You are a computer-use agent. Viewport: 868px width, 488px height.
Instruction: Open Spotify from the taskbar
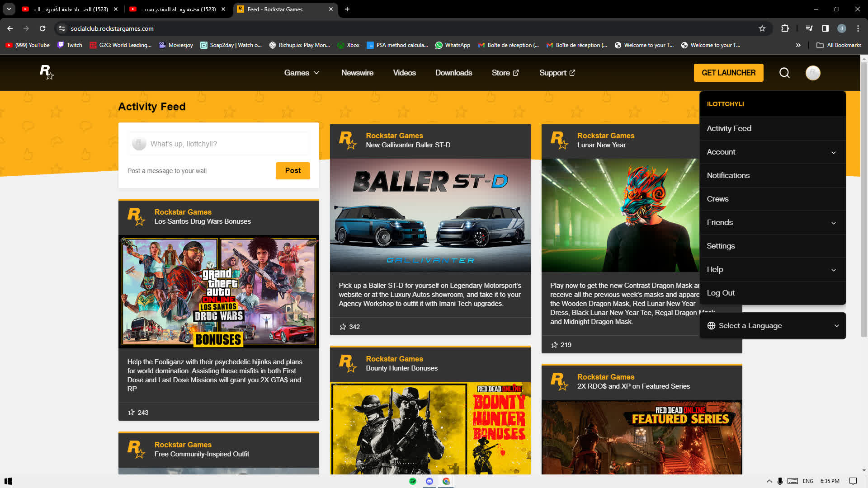tap(413, 481)
